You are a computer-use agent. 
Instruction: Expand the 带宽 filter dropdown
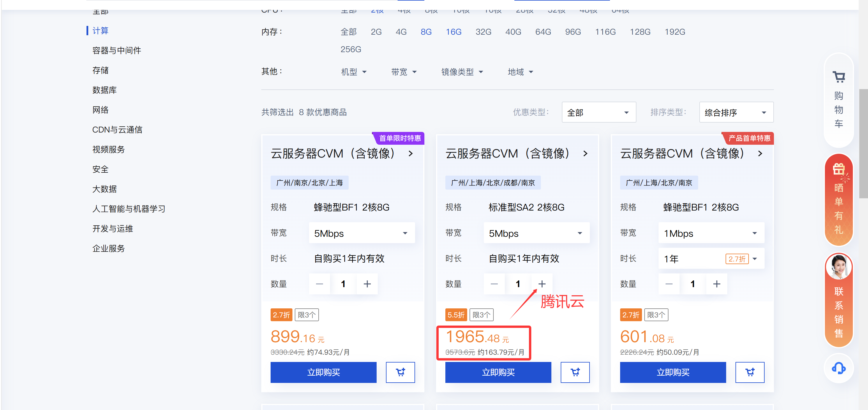(x=404, y=72)
